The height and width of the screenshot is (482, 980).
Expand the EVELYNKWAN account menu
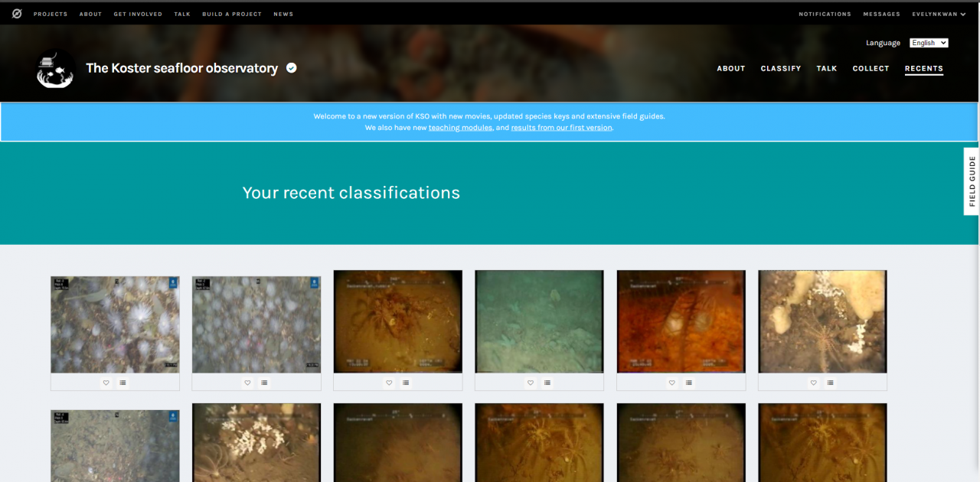pyautogui.click(x=939, y=14)
